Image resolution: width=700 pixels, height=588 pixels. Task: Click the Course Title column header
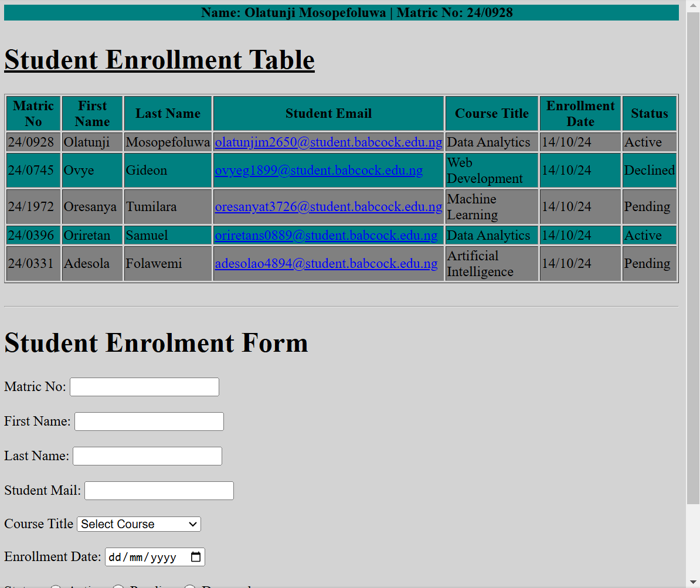pos(491,114)
